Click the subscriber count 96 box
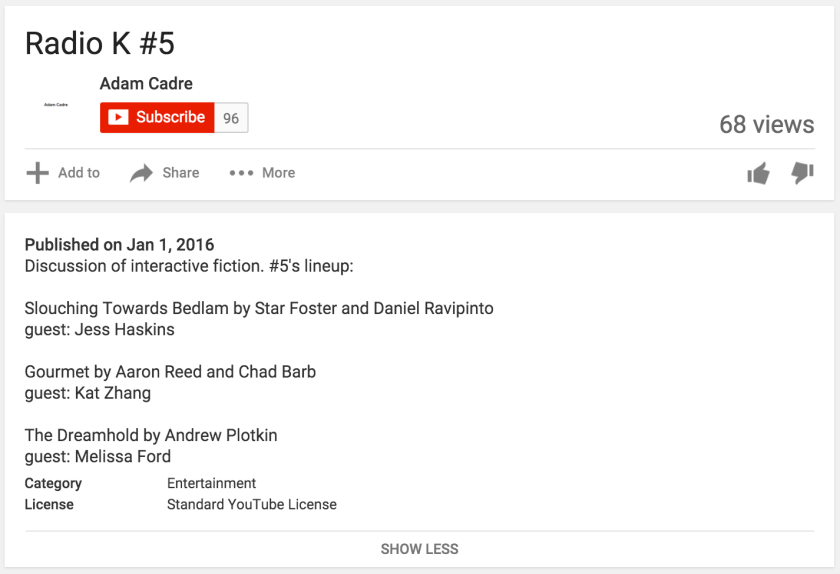Image resolution: width=840 pixels, height=574 pixels. [x=232, y=118]
